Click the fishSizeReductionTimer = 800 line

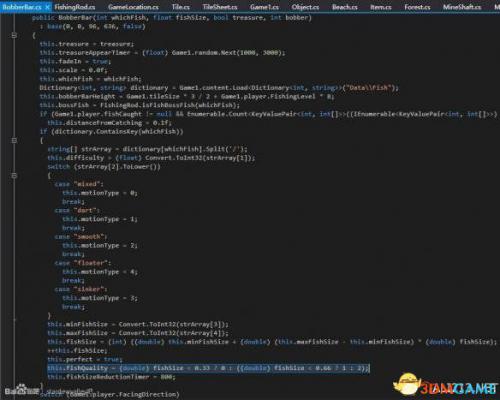pos(111,377)
